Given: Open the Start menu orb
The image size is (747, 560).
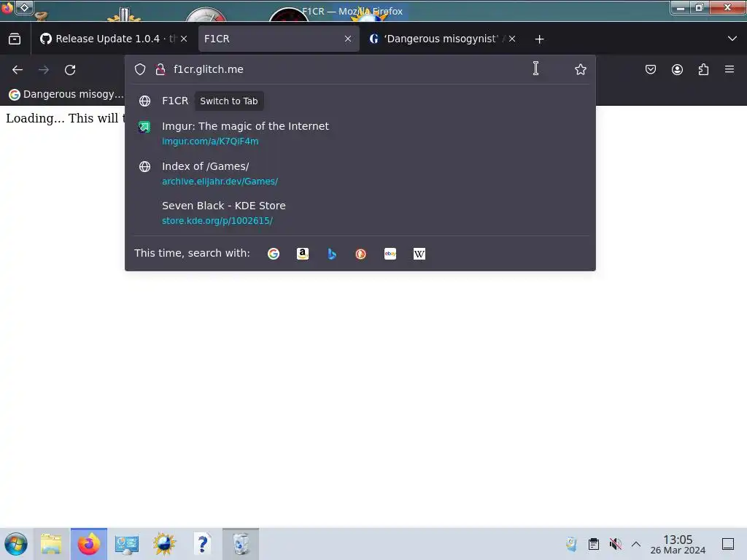Looking at the screenshot, I should [x=16, y=544].
